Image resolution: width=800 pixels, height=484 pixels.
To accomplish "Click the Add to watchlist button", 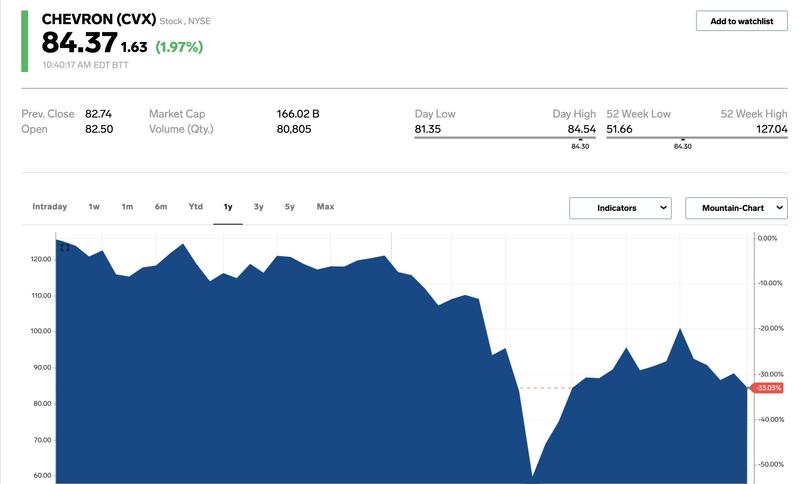I will pos(741,21).
